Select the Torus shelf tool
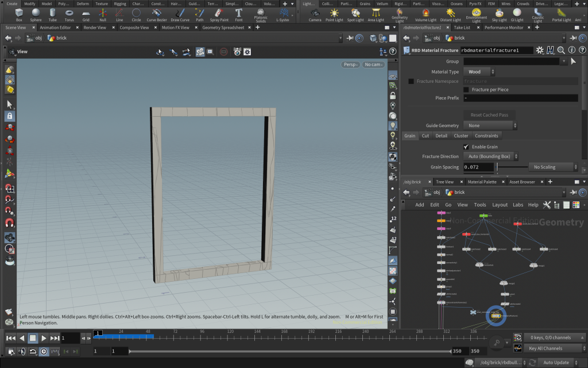 [69, 15]
